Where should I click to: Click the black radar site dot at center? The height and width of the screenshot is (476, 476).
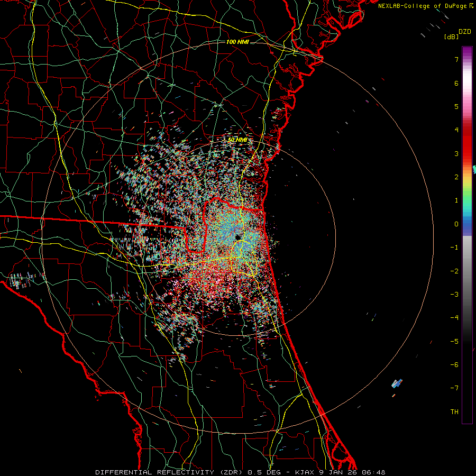pyautogui.click(x=238, y=237)
